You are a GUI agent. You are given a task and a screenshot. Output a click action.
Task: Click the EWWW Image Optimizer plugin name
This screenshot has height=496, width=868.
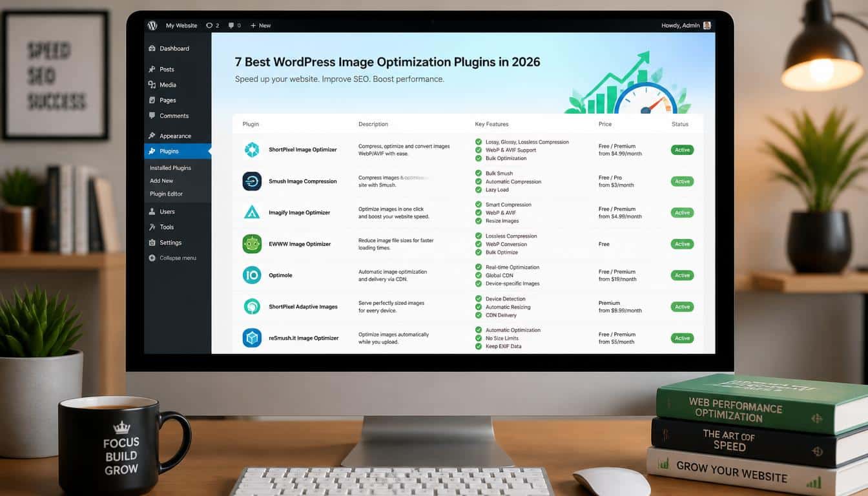tap(300, 244)
